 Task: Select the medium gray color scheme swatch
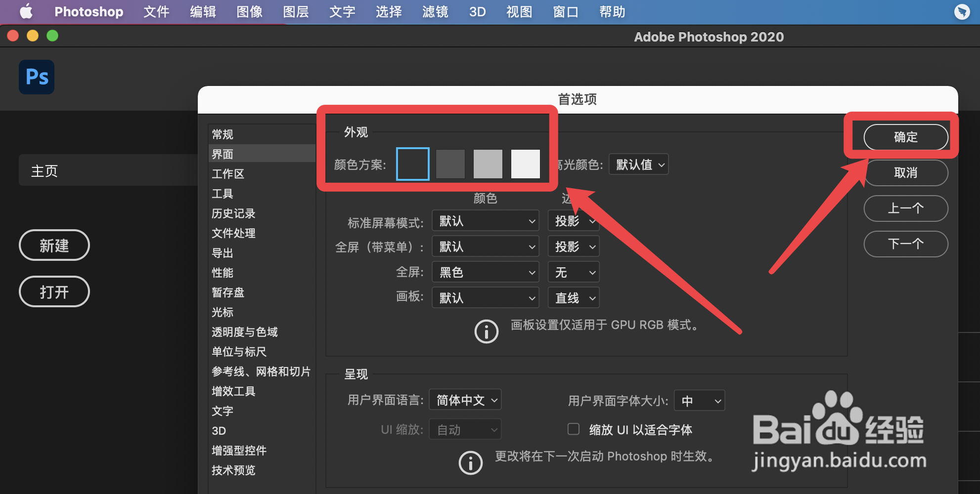[488, 164]
